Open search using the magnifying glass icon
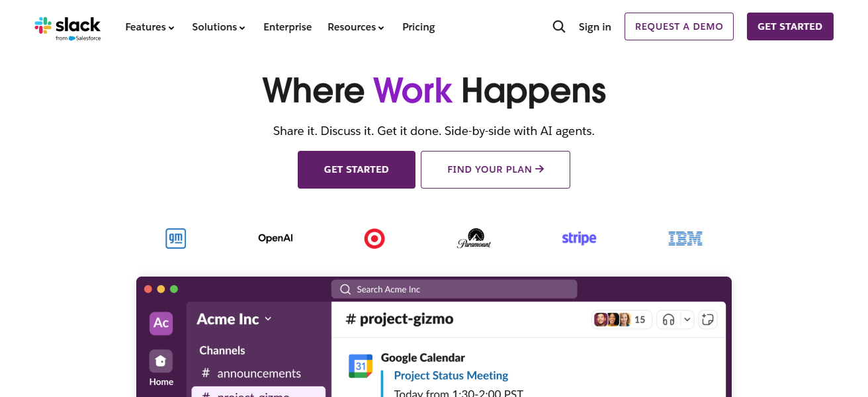The height and width of the screenshot is (397, 868). coord(558,26)
